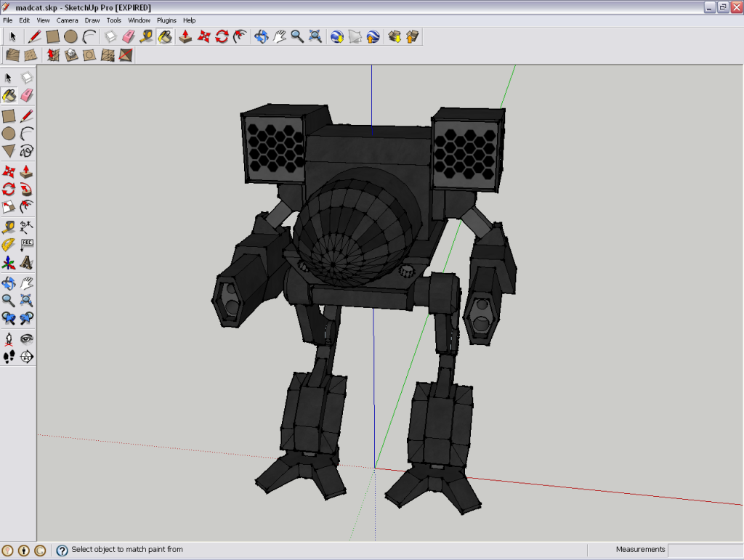Choose the Rectangle tool in top toolbar
This screenshot has height=560, width=744.
(x=52, y=36)
